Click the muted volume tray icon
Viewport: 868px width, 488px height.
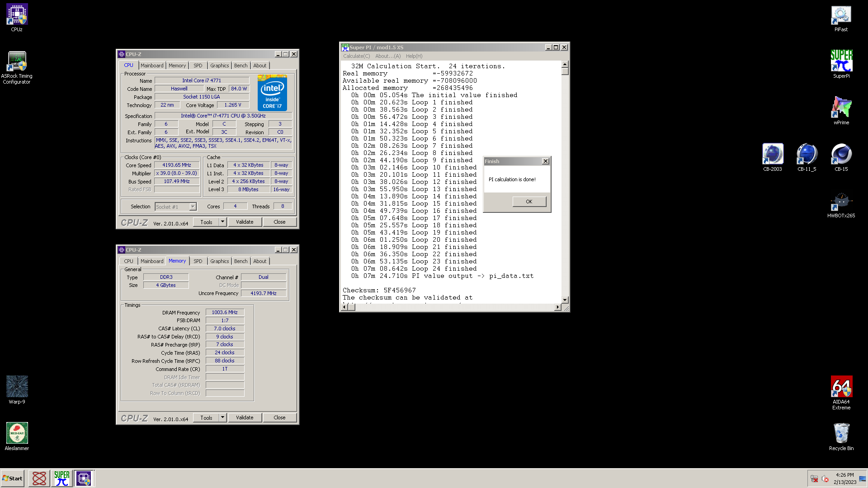825,479
